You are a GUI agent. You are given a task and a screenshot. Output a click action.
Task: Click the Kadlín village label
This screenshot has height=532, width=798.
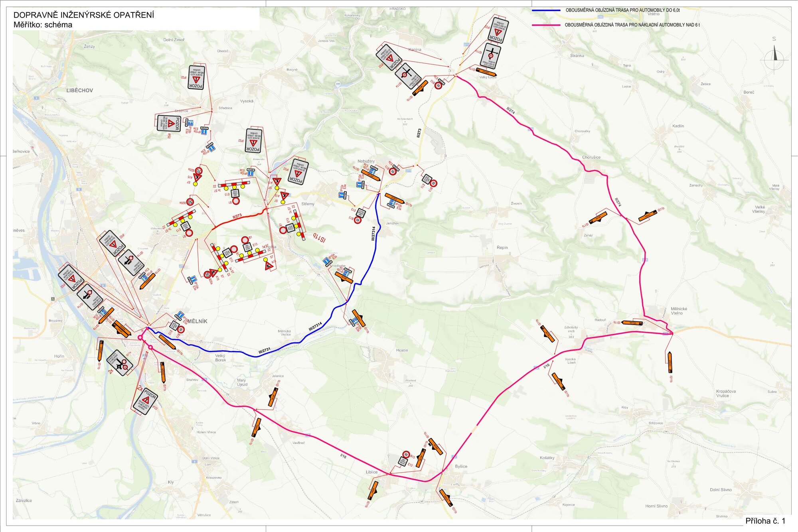678,126
